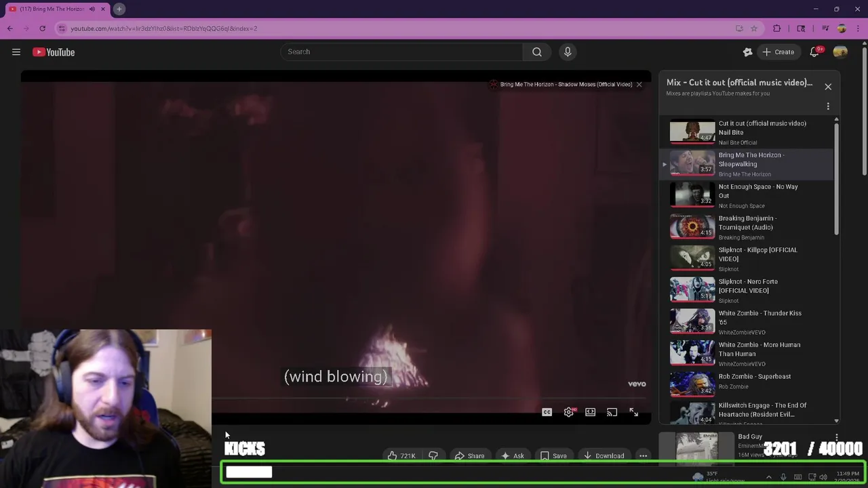The height and width of the screenshot is (488, 868).
Task: Close the Mix playlist panel
Action: pyautogui.click(x=828, y=87)
